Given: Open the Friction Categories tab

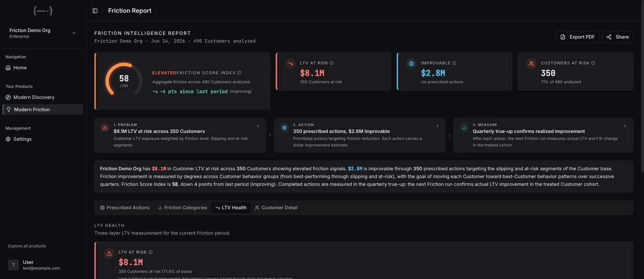Looking at the screenshot, I should [182, 208].
